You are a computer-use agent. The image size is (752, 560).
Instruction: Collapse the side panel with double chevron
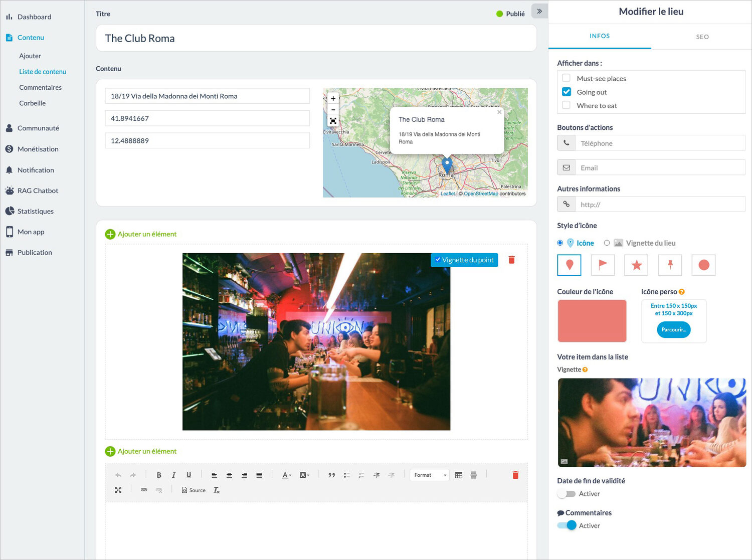(x=539, y=11)
